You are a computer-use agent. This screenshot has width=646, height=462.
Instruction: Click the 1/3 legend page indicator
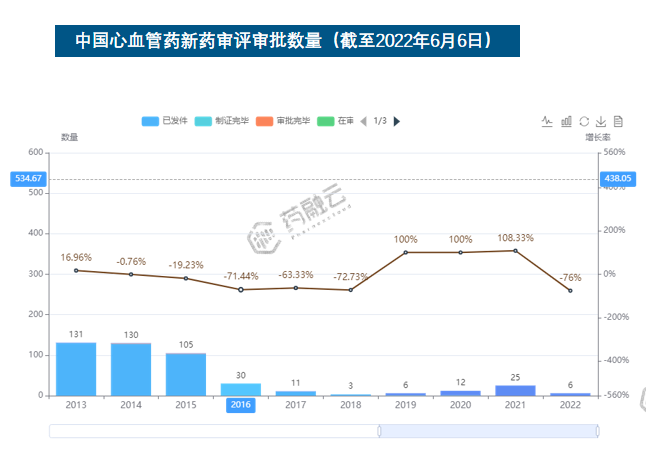tap(380, 121)
